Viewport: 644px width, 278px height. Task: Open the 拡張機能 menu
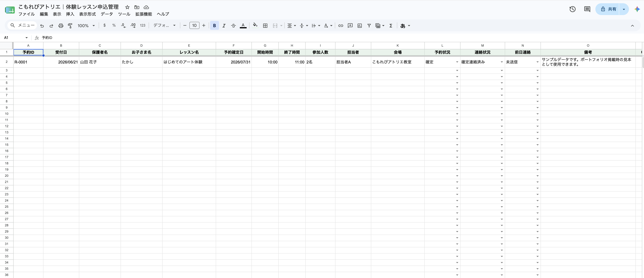[143, 14]
